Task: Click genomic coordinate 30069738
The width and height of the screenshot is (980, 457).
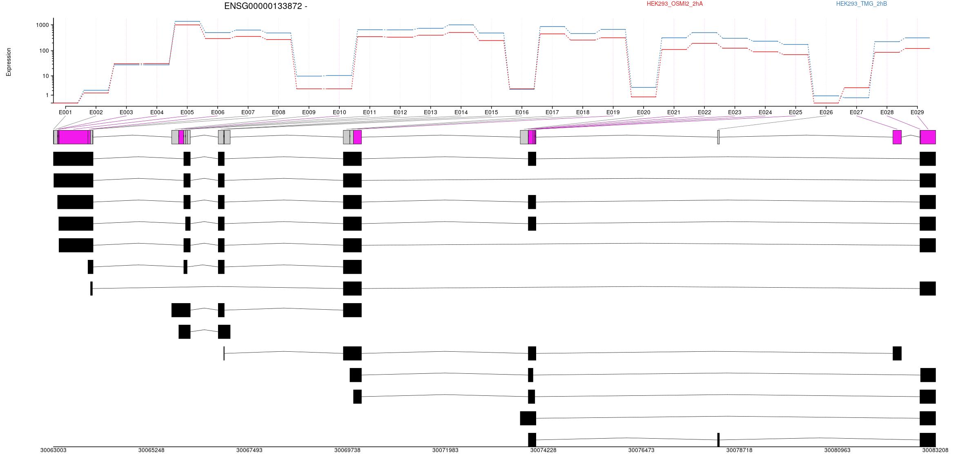Action: pyautogui.click(x=347, y=450)
